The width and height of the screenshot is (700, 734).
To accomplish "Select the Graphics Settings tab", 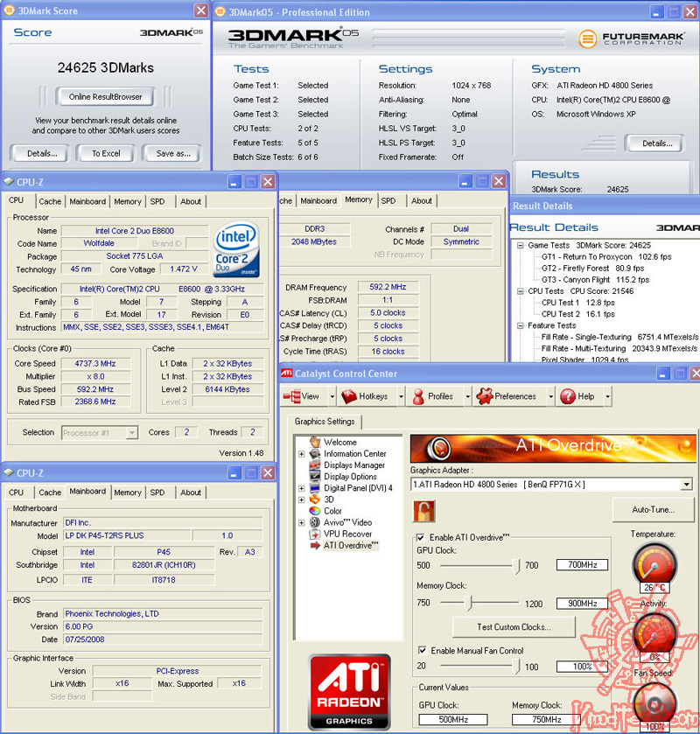I will click(325, 422).
